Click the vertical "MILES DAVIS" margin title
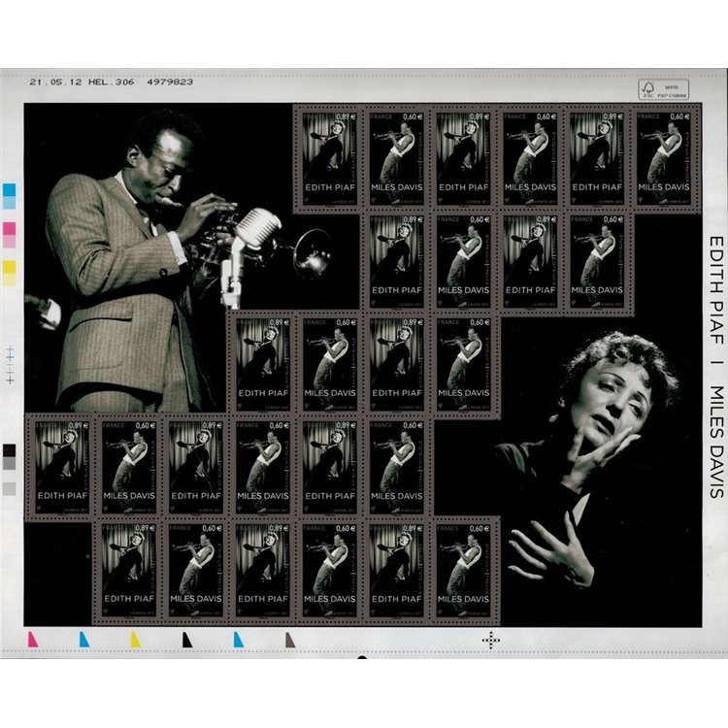The image size is (728, 728). 716,442
